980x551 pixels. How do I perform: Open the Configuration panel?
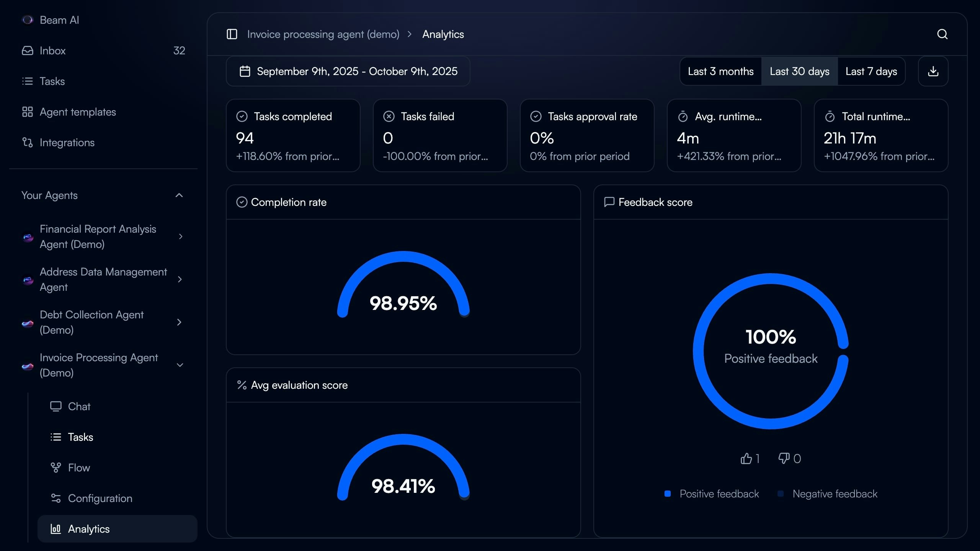[x=100, y=498]
